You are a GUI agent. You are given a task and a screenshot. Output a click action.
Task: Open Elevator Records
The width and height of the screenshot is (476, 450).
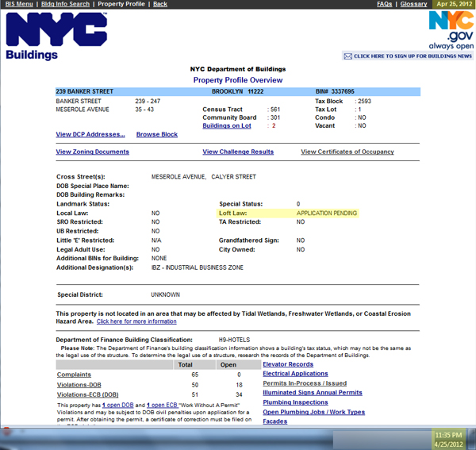(x=287, y=364)
